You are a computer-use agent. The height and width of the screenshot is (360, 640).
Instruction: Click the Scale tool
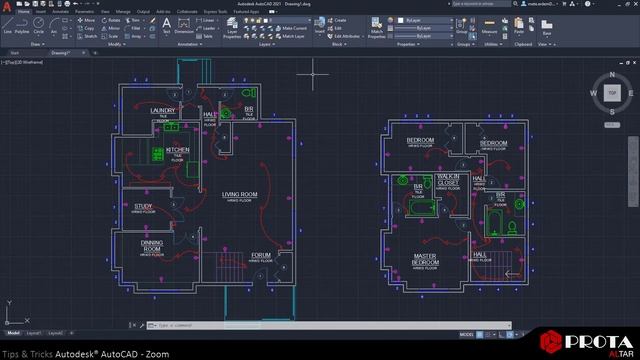[110, 36]
